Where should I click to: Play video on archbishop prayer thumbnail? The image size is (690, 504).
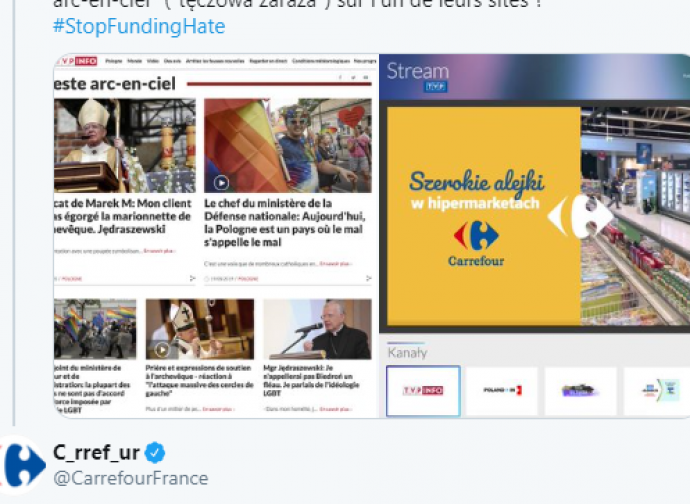point(161,350)
